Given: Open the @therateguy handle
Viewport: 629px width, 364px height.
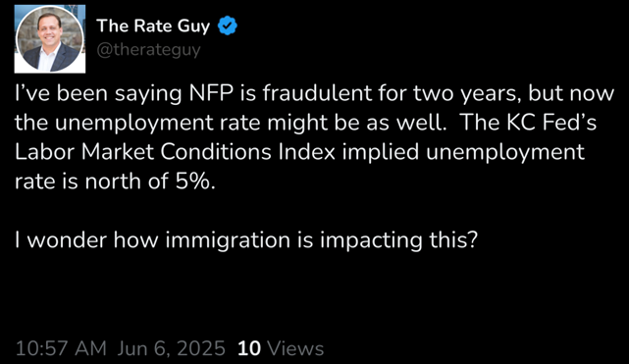Looking at the screenshot, I should click(148, 50).
